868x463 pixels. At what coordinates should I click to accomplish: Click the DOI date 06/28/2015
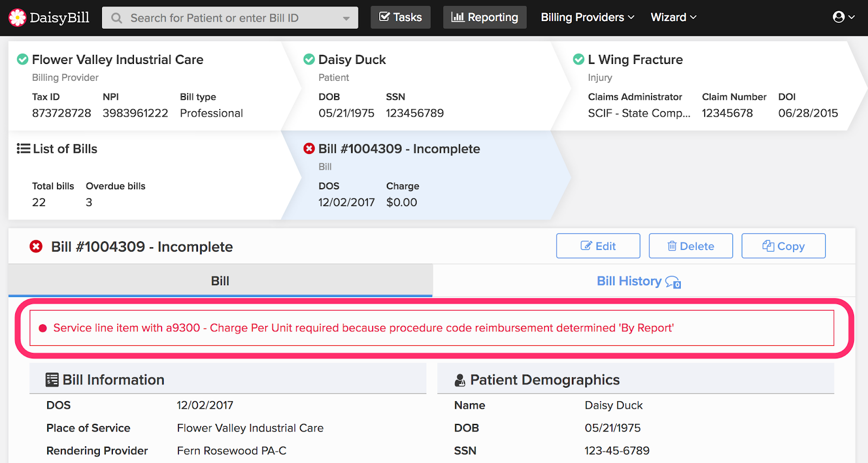808,113
